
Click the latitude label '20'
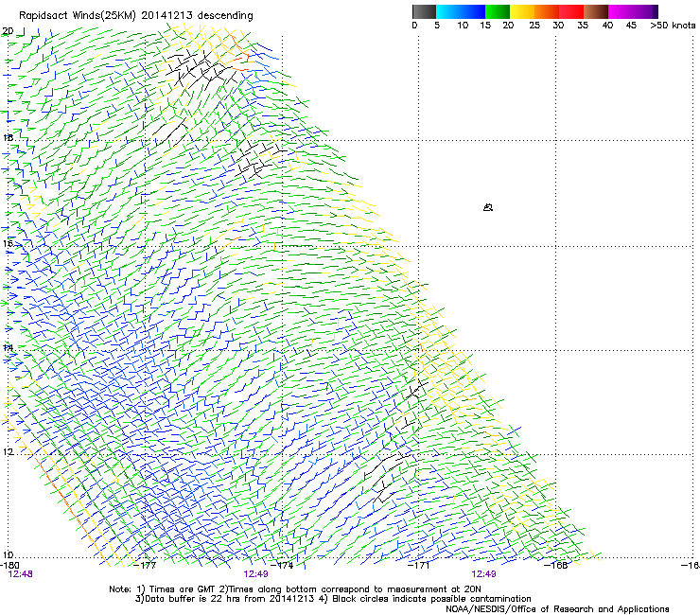(x=8, y=31)
